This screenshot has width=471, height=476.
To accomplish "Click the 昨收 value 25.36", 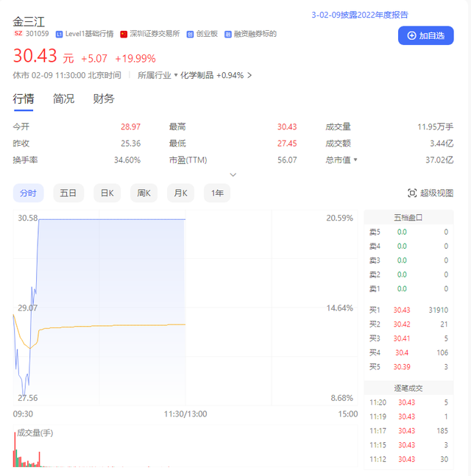I will [x=130, y=143].
